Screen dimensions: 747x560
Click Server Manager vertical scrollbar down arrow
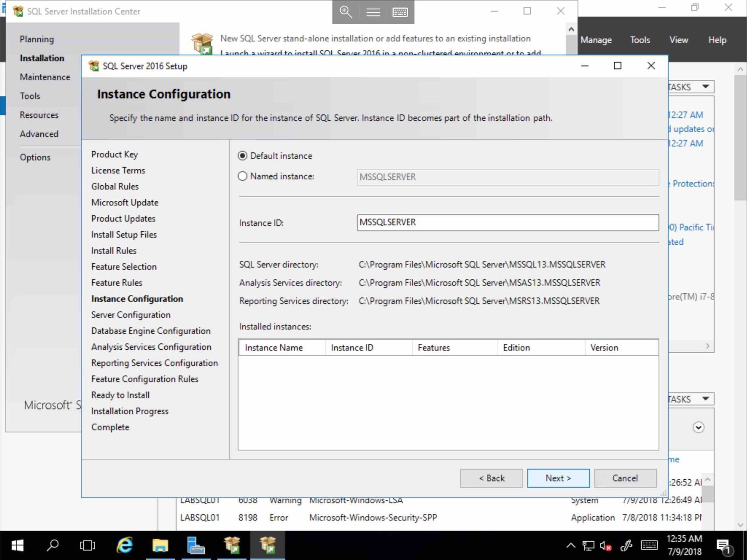(741, 525)
